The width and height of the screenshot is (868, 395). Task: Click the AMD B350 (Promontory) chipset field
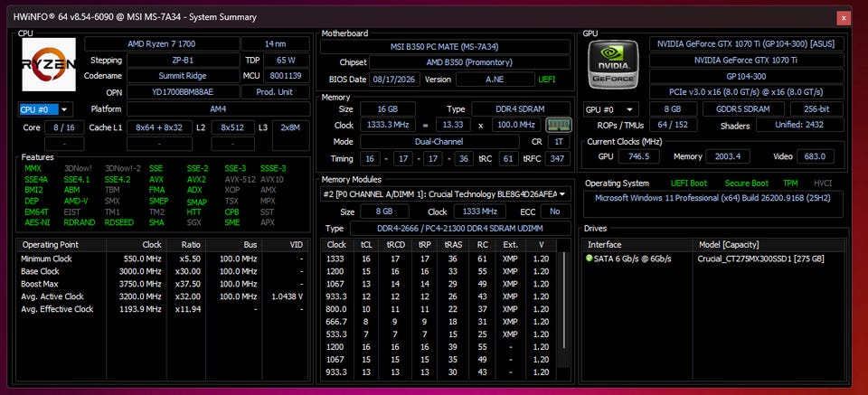click(469, 62)
